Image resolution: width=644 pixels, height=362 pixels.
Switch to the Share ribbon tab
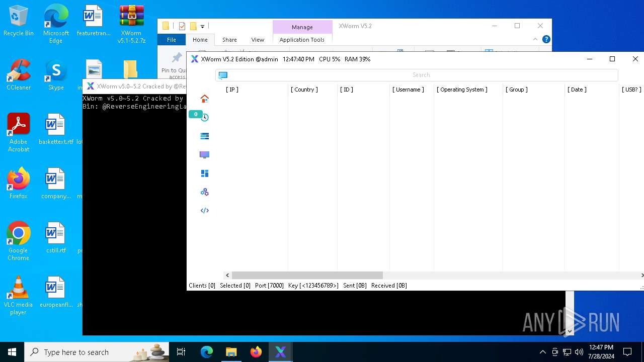point(229,40)
